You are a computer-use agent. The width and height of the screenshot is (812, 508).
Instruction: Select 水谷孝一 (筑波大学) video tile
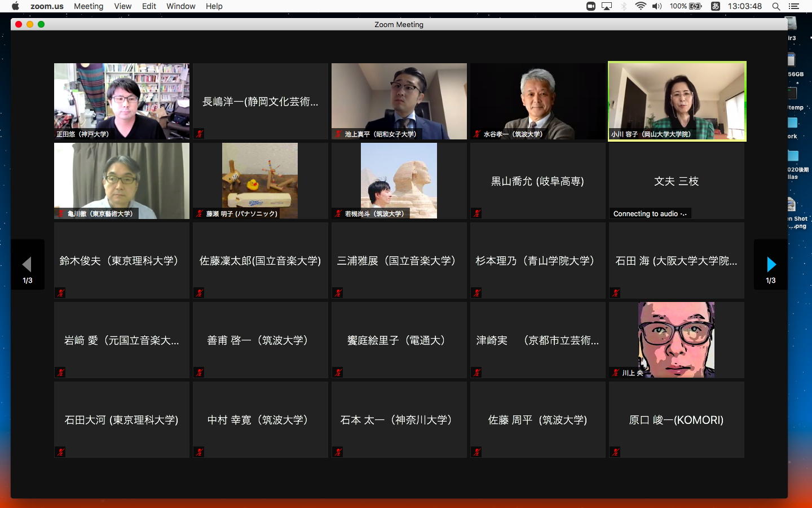coord(538,101)
